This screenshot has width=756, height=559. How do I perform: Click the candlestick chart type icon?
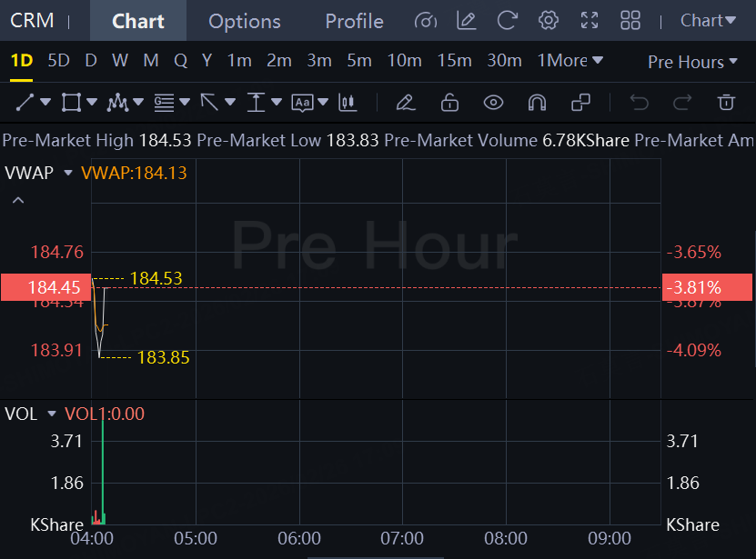(348, 102)
